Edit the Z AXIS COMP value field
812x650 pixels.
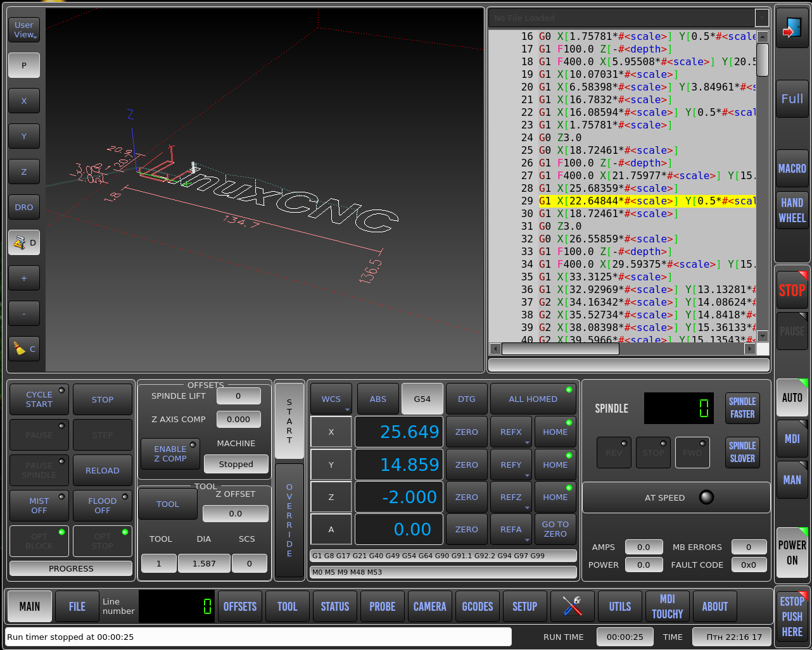pyautogui.click(x=238, y=419)
